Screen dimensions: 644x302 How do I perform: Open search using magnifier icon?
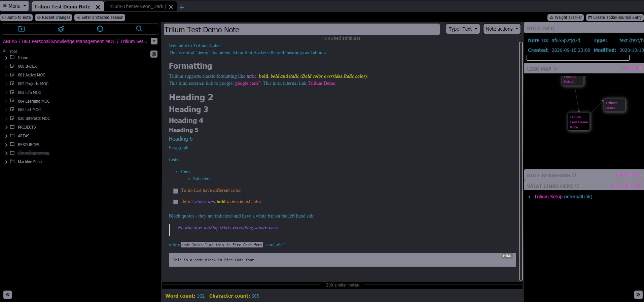click(x=139, y=29)
